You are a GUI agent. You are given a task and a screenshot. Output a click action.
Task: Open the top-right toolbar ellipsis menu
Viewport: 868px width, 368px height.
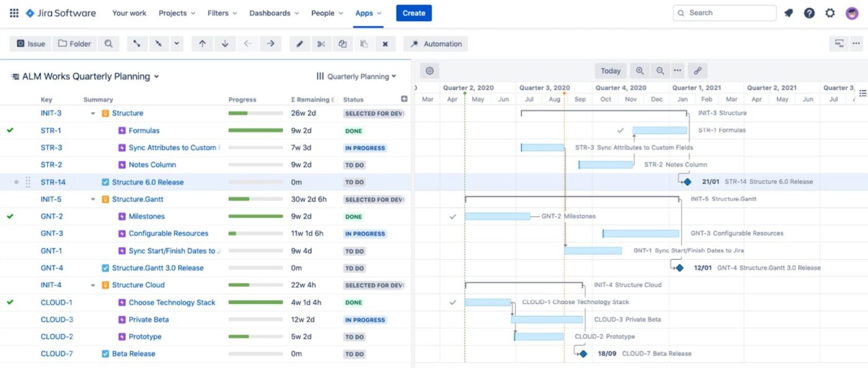(856, 43)
